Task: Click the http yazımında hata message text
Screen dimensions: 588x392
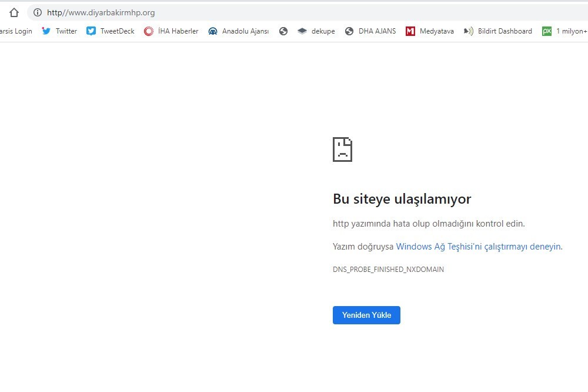Action: (x=429, y=224)
